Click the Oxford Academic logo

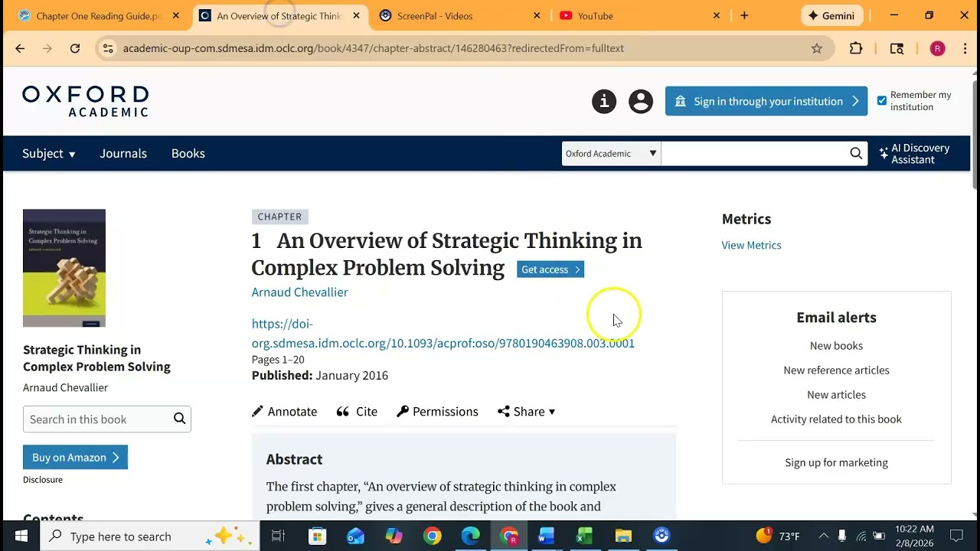[x=85, y=101]
